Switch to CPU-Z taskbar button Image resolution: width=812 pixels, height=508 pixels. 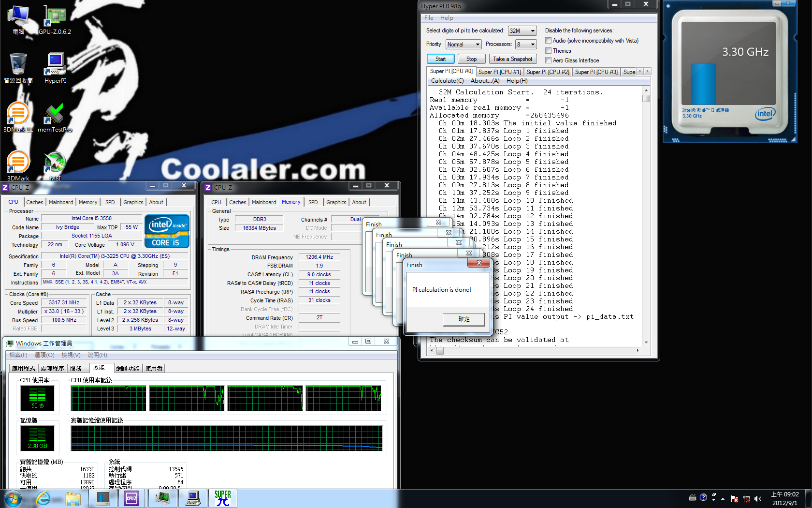[132, 498]
